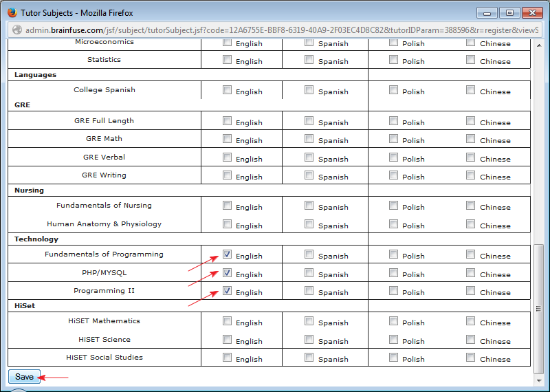Image resolution: width=550 pixels, height=392 pixels.
Task: Click the PHP/MYSQL subject label
Action: (x=104, y=272)
